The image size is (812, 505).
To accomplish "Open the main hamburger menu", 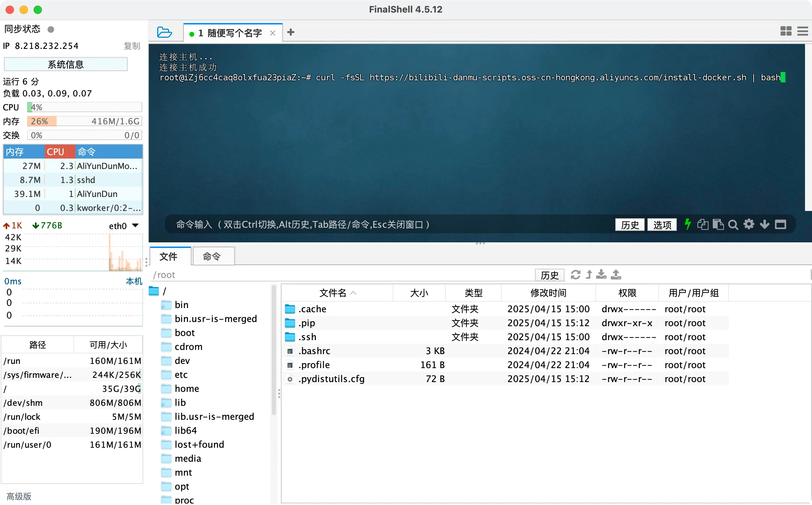I will coord(803,31).
